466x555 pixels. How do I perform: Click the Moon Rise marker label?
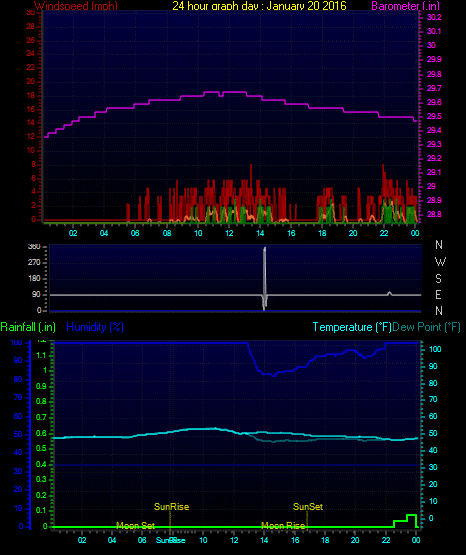point(283,526)
